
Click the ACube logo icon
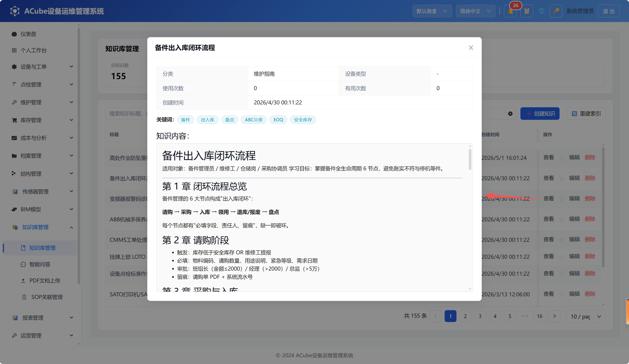(x=15, y=11)
